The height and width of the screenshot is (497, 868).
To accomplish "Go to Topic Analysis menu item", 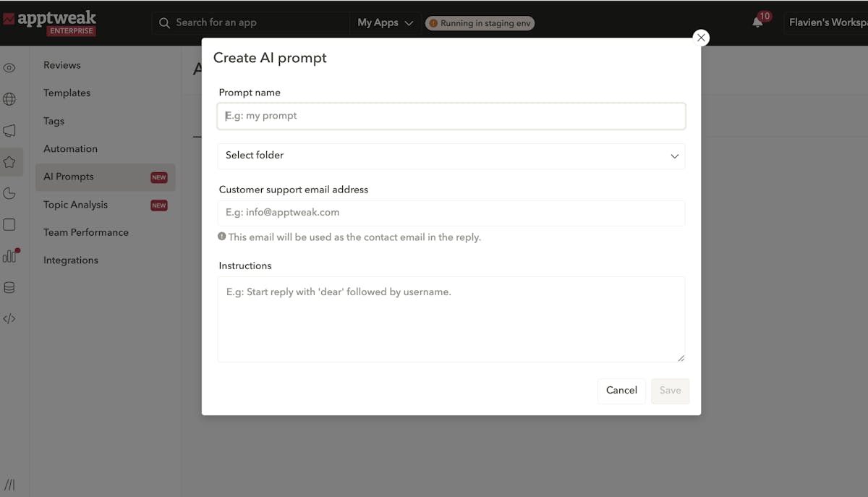I will (75, 205).
